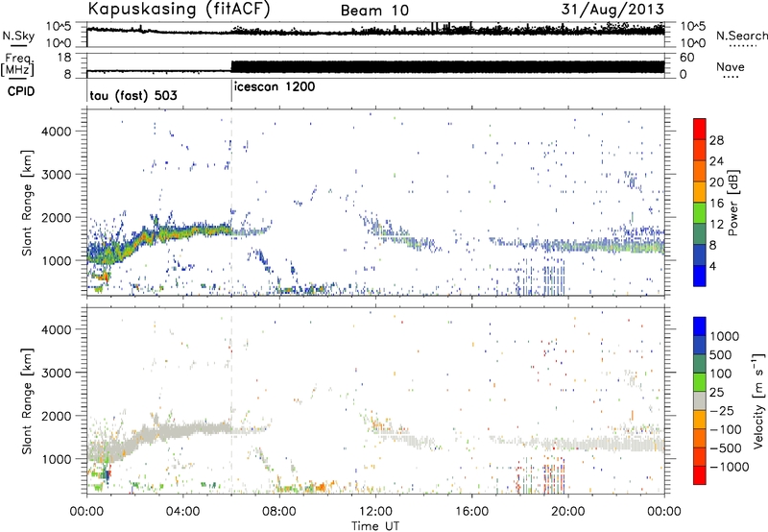Click the '4000' tick on the power panel axis
Viewport: 768px width, 532px height.
56,132
